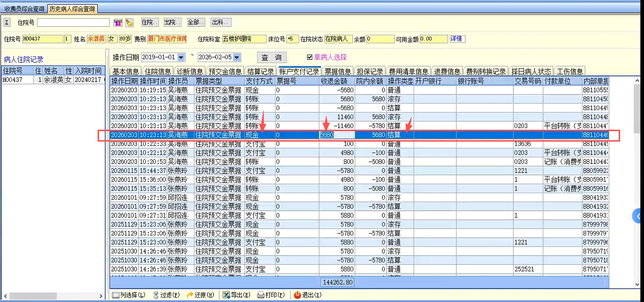Click right arrow of left panel horizontal scrollbar
This screenshot has width=644, height=302.
(101, 296)
